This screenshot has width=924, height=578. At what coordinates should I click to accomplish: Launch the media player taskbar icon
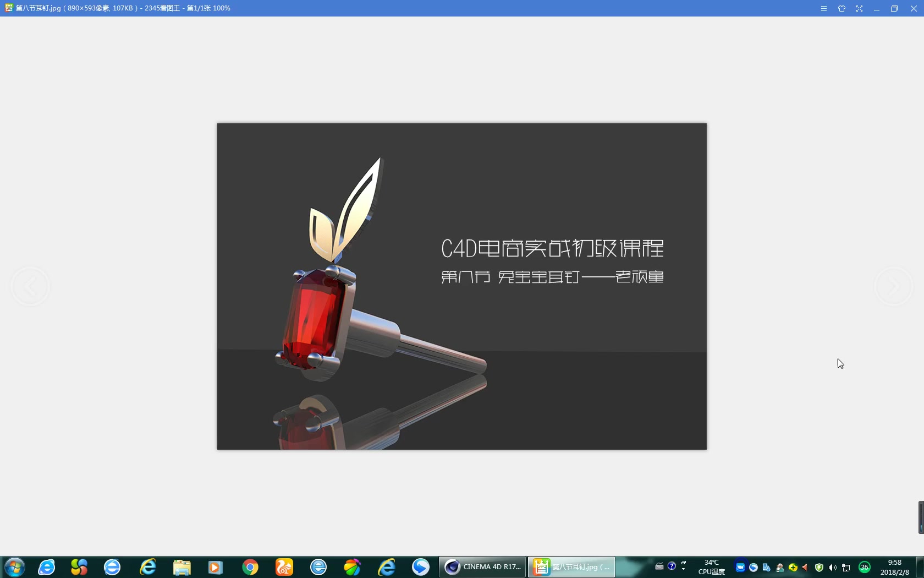tap(215, 567)
